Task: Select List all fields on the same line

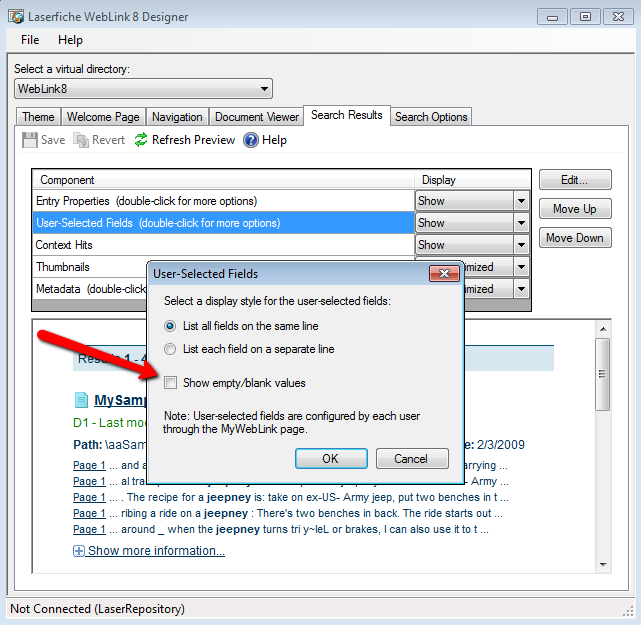Action: pyautogui.click(x=170, y=326)
